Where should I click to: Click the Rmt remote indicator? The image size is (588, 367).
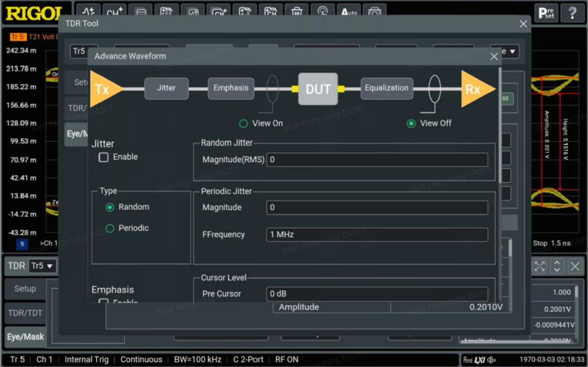[x=467, y=360]
